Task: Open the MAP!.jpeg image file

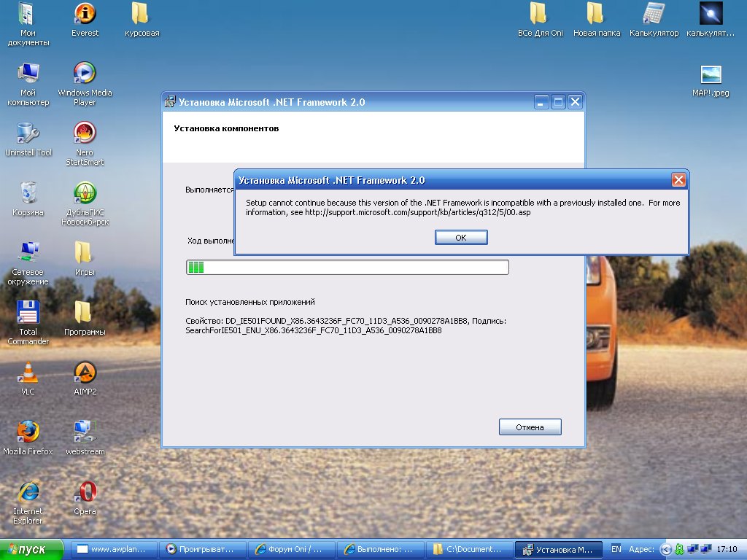Action: (711, 75)
